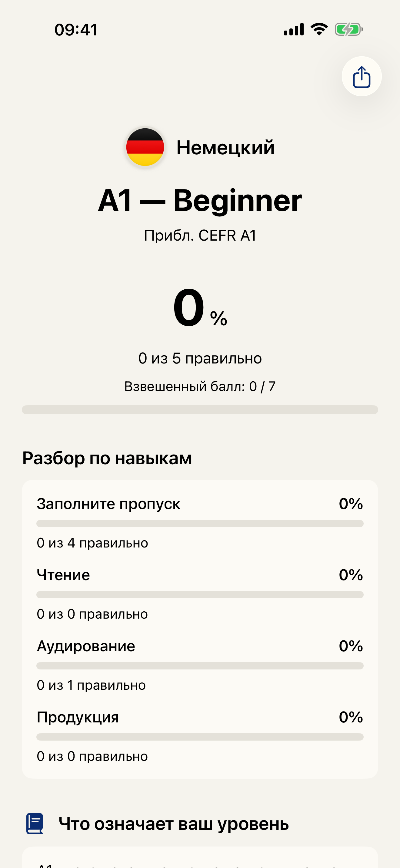400x868 pixels.
Task: Tap the charging battery icon
Action: pyautogui.click(x=348, y=30)
